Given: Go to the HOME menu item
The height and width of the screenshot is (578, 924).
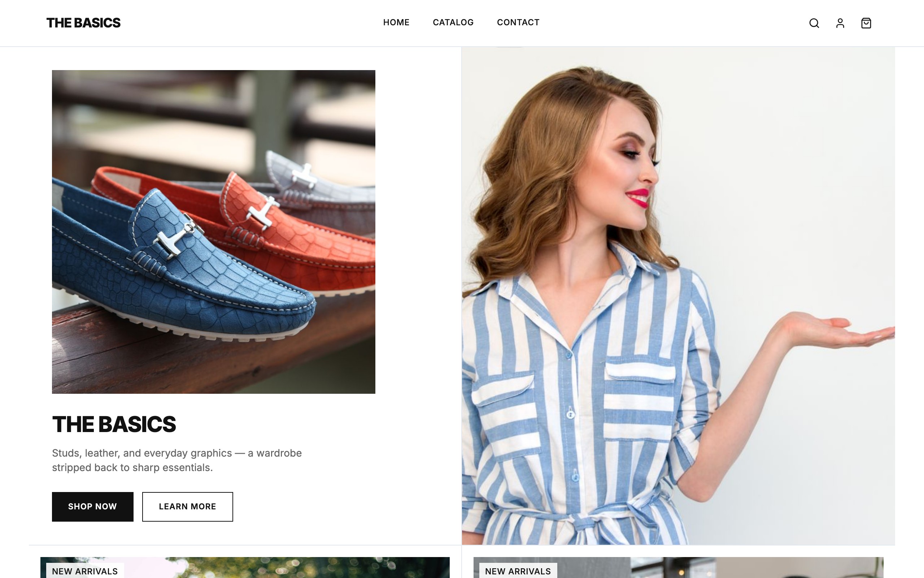Looking at the screenshot, I should (x=396, y=22).
